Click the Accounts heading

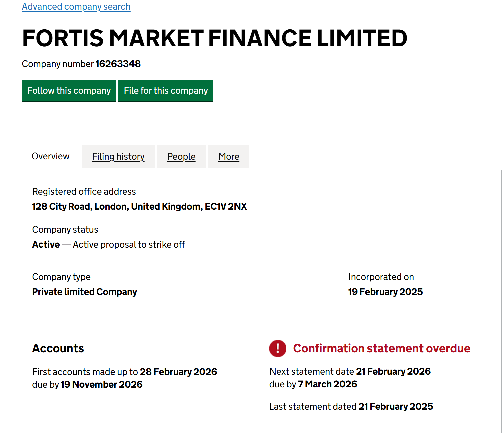(x=58, y=348)
